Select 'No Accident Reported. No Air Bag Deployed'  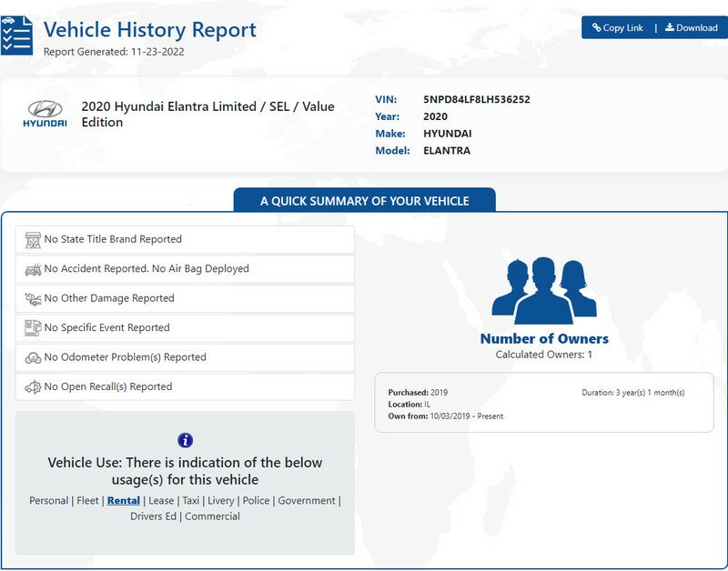pyautogui.click(x=147, y=268)
